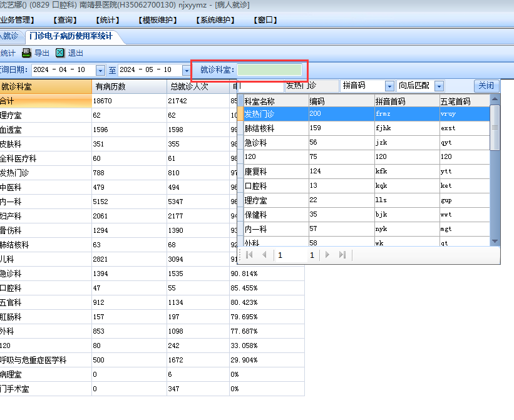514x420 pixels.
Task: Click 五官科 row in statistics table
Action: tap(152, 302)
